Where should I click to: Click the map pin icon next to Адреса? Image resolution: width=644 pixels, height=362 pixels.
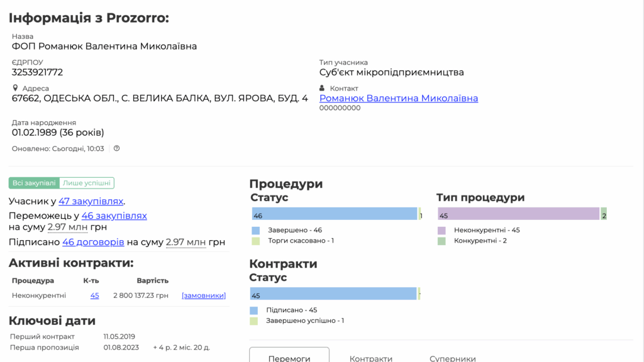pyautogui.click(x=15, y=89)
